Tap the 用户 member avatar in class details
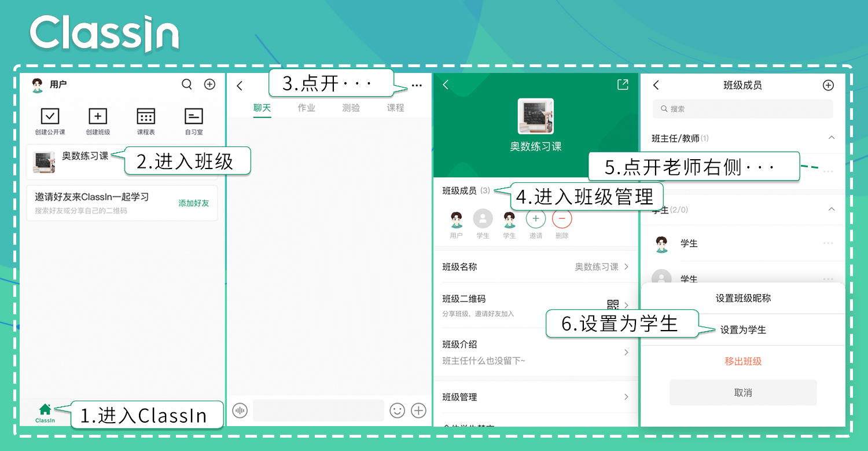The image size is (868, 451). pos(457,219)
